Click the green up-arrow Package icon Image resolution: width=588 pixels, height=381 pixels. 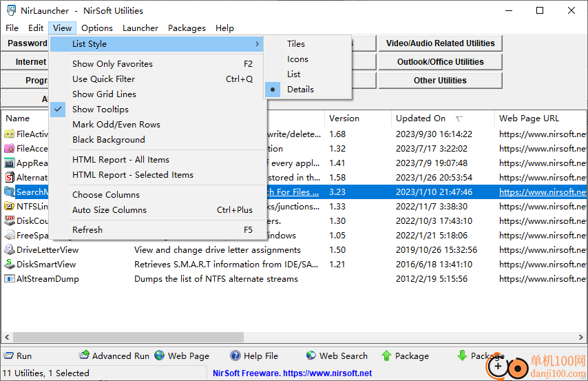coord(387,356)
